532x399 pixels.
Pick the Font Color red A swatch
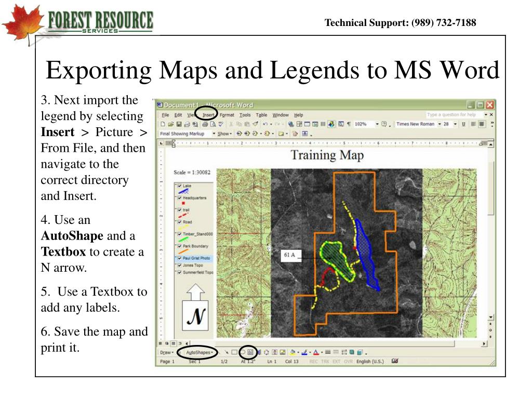[x=315, y=352]
